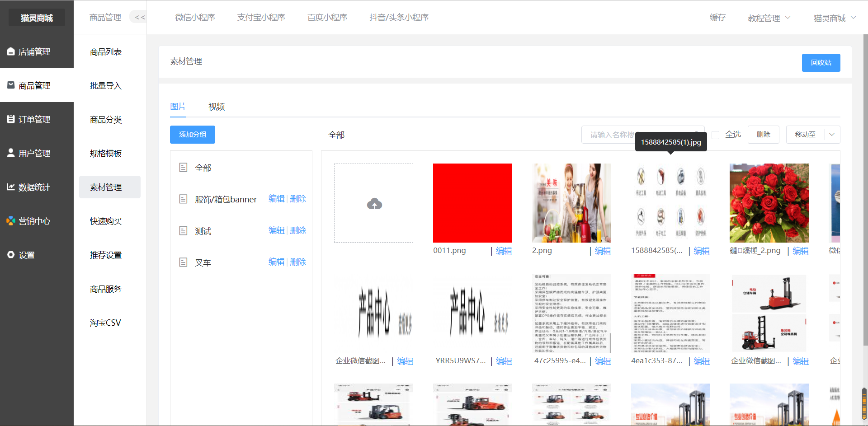Open 快速购买 in submenu
Image resolution: width=868 pixels, height=426 pixels.
point(106,221)
